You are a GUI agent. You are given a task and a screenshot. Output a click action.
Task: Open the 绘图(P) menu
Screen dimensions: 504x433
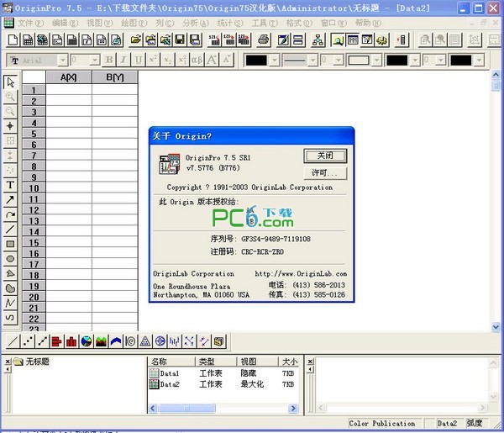tap(134, 24)
